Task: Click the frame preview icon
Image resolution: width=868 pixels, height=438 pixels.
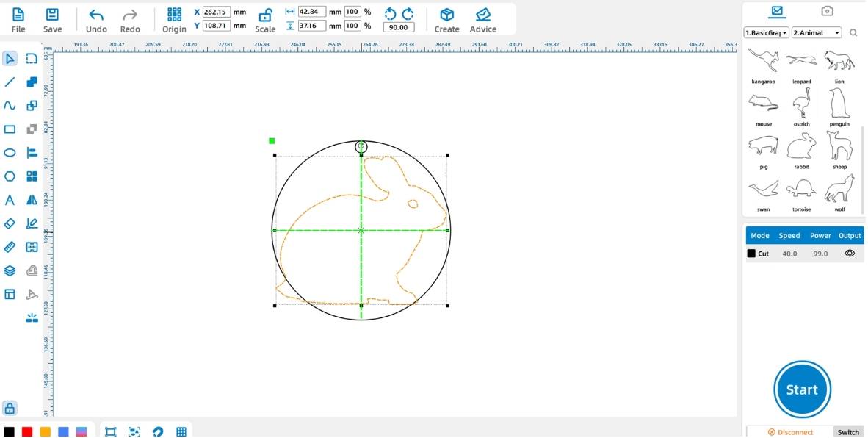Action: coord(110,432)
